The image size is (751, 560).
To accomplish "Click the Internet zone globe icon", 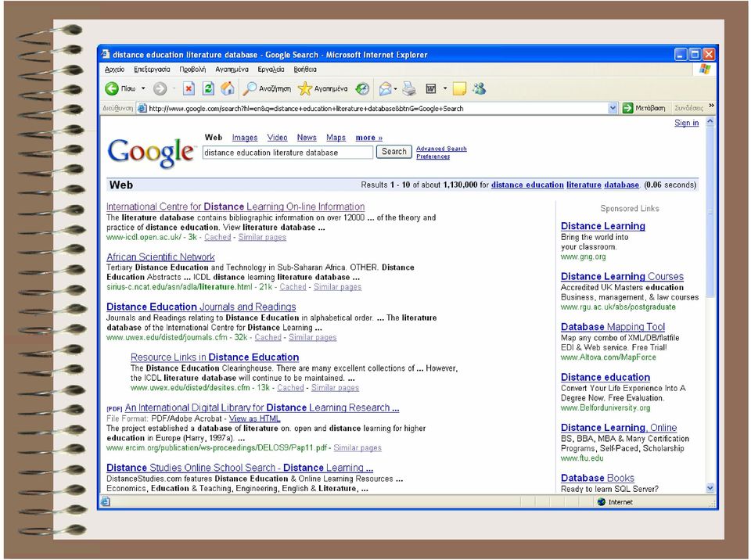I will click(602, 501).
